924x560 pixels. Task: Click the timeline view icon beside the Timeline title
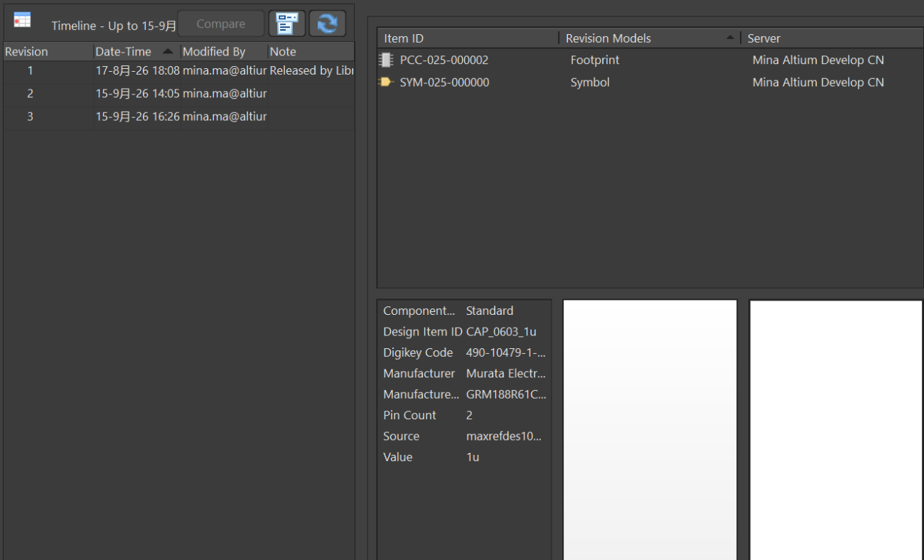tap(22, 21)
